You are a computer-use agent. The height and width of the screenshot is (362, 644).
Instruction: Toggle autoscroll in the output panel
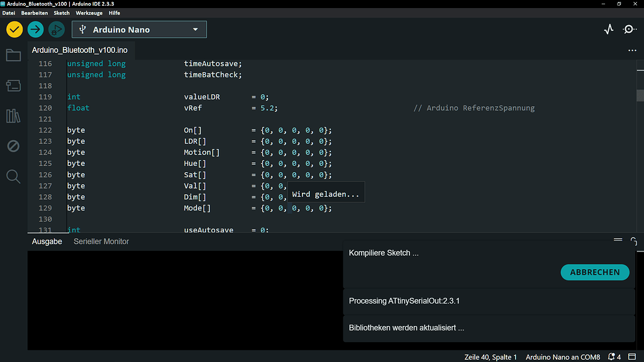click(635, 240)
